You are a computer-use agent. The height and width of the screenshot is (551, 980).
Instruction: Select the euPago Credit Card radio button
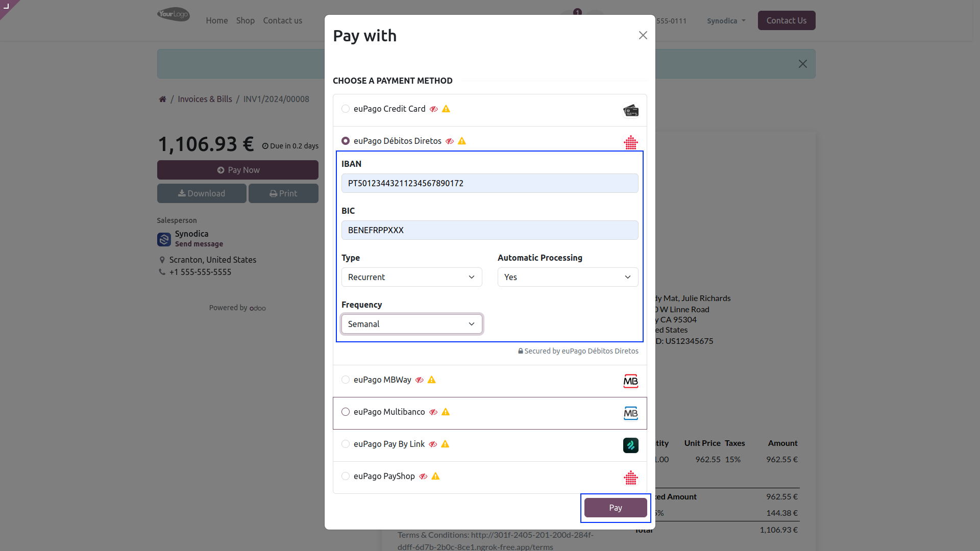point(346,109)
